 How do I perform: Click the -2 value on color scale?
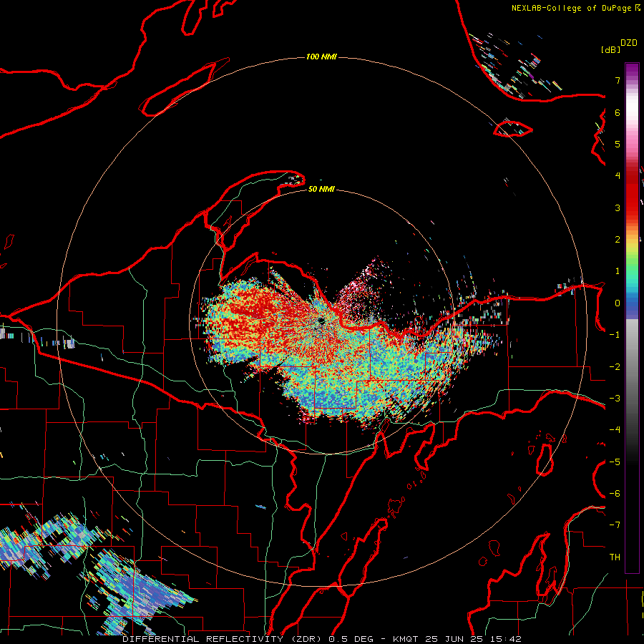tap(615, 367)
